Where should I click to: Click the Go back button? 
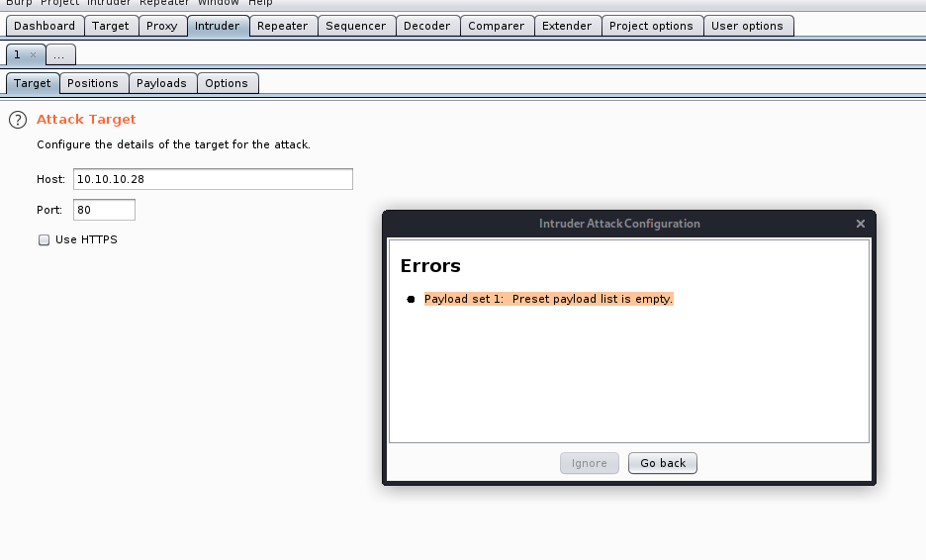pos(663,463)
